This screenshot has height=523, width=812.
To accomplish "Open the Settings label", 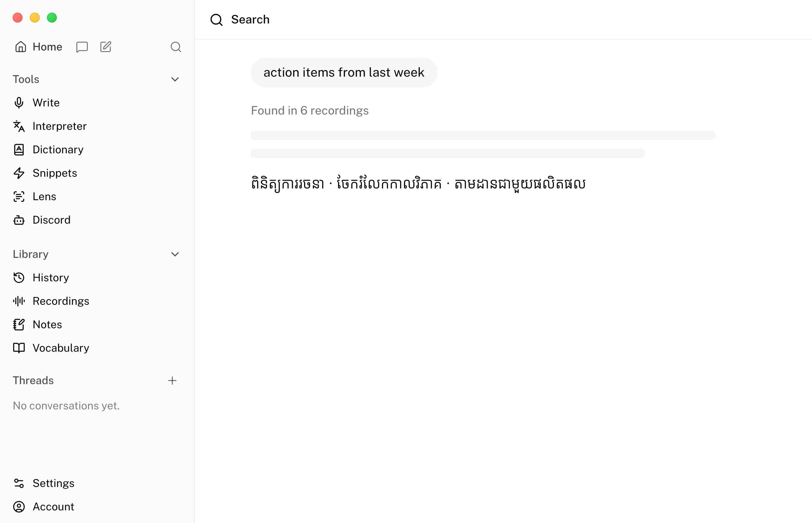I will (x=54, y=483).
